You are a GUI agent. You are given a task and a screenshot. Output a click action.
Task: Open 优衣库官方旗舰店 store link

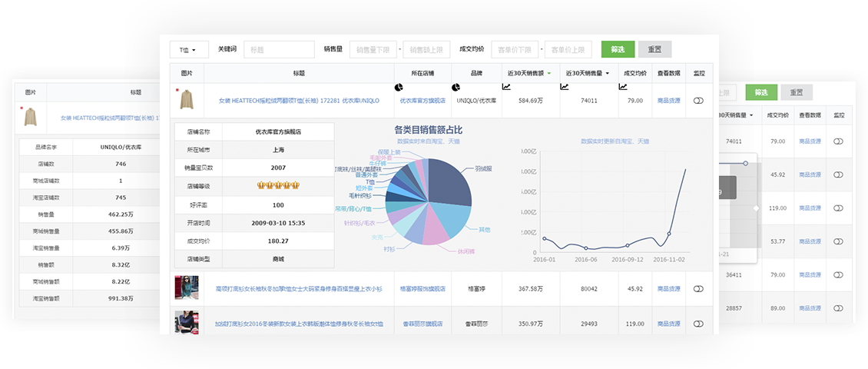(422, 101)
